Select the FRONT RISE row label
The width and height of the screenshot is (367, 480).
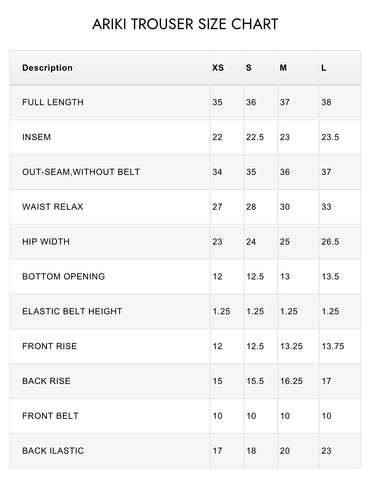click(x=49, y=346)
